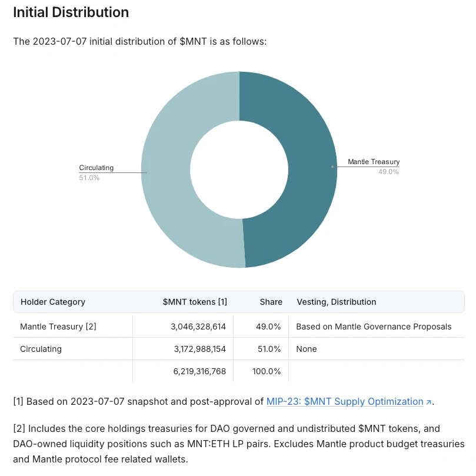The image size is (476, 476).
Task: Click the $MNT tokens [1] column header
Action: click(x=195, y=302)
